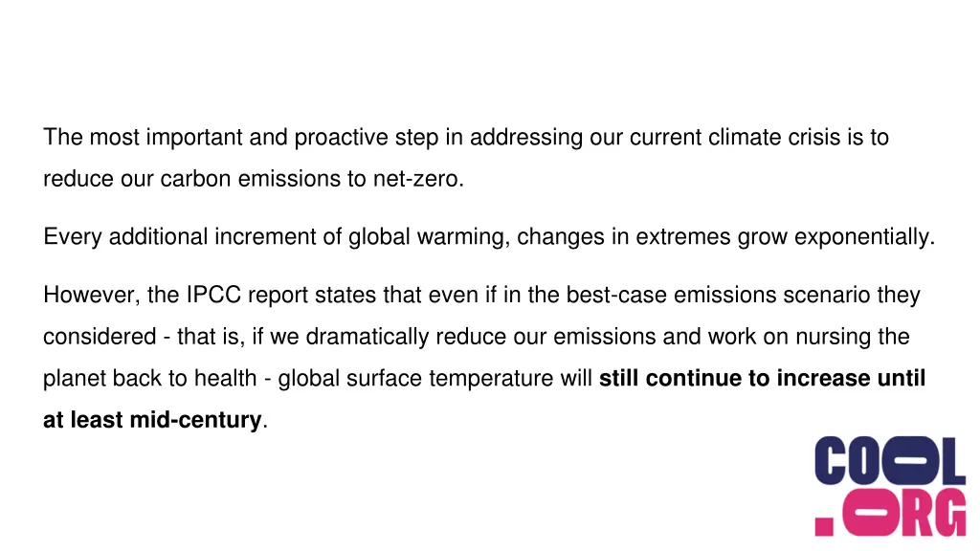
Task: Click bold text 'still continue to increase until'
Action: (762, 378)
